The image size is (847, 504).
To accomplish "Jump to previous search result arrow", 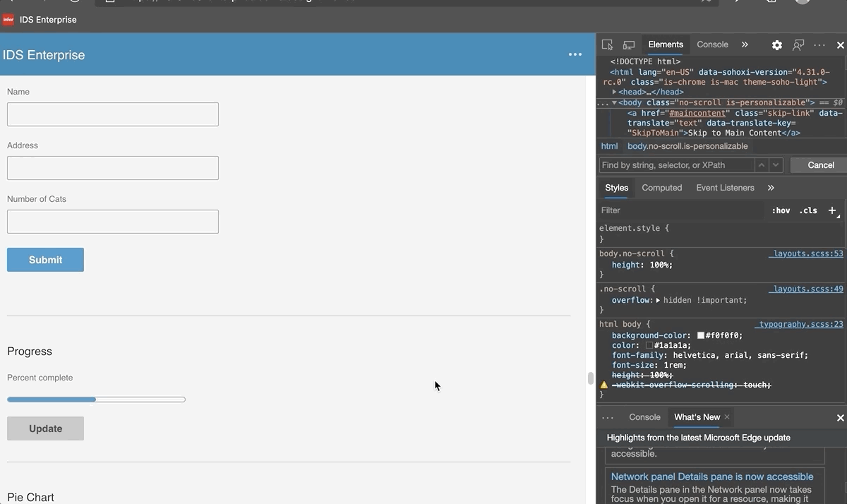I will click(761, 164).
